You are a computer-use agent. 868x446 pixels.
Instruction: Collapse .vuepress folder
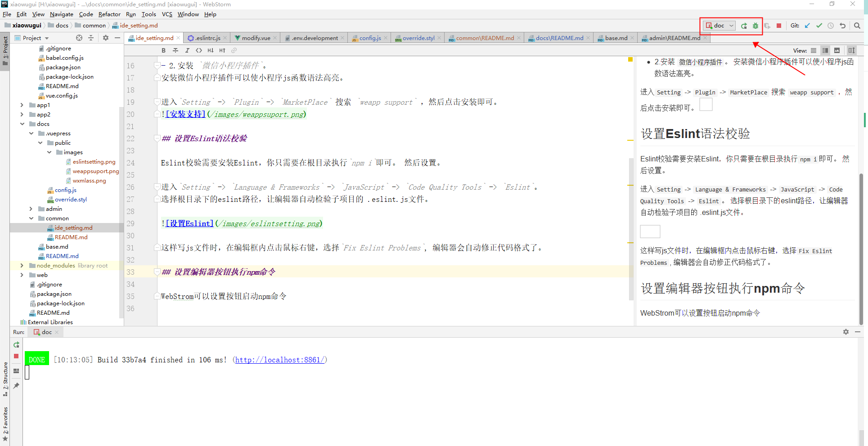[31, 133]
